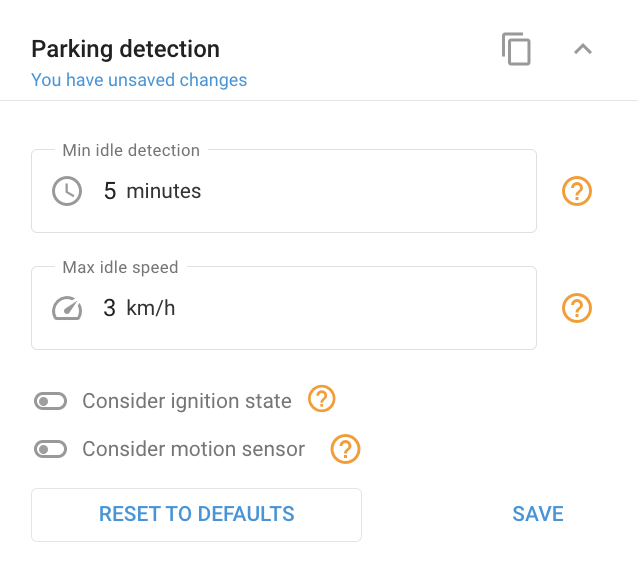Screen dimensions: 638x572
Task: Save the parking detection changes
Action: click(x=538, y=514)
